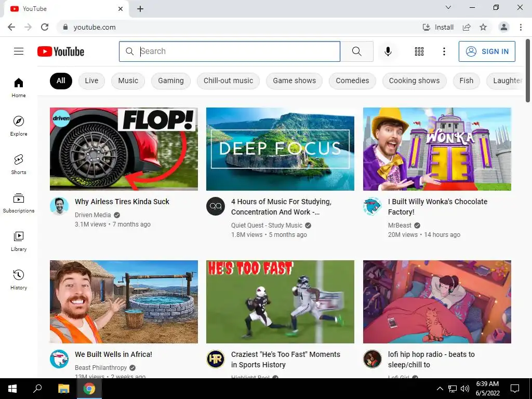The height and width of the screenshot is (399, 532).
Task: Open YouTube settings three-dot menu
Action: (444, 51)
